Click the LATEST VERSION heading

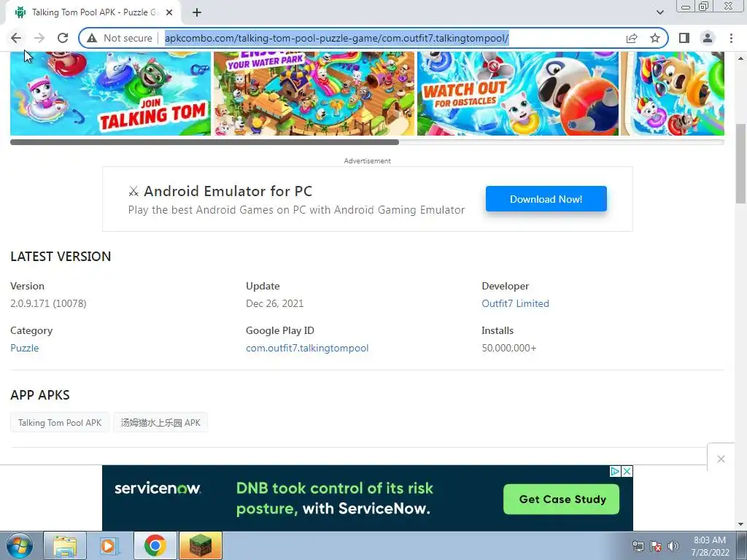pyautogui.click(x=61, y=256)
